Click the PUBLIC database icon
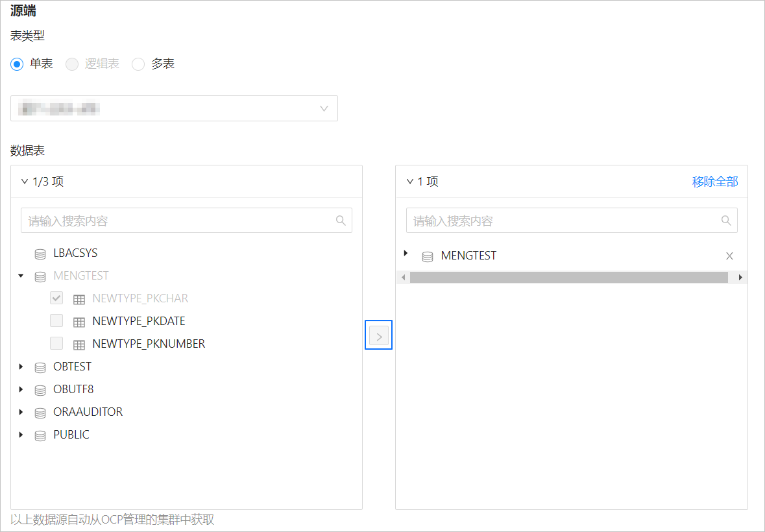The width and height of the screenshot is (765, 532). 40,435
